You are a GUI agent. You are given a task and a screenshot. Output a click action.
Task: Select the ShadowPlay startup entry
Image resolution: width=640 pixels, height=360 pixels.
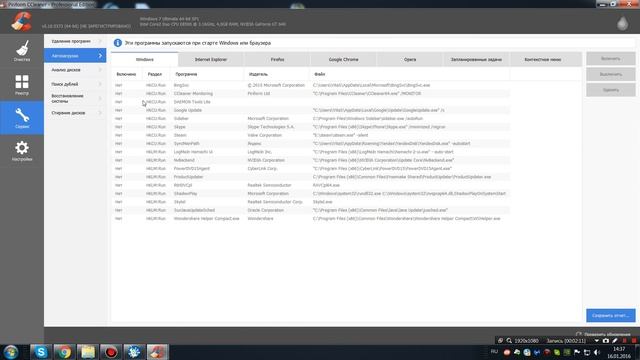[x=311, y=193]
